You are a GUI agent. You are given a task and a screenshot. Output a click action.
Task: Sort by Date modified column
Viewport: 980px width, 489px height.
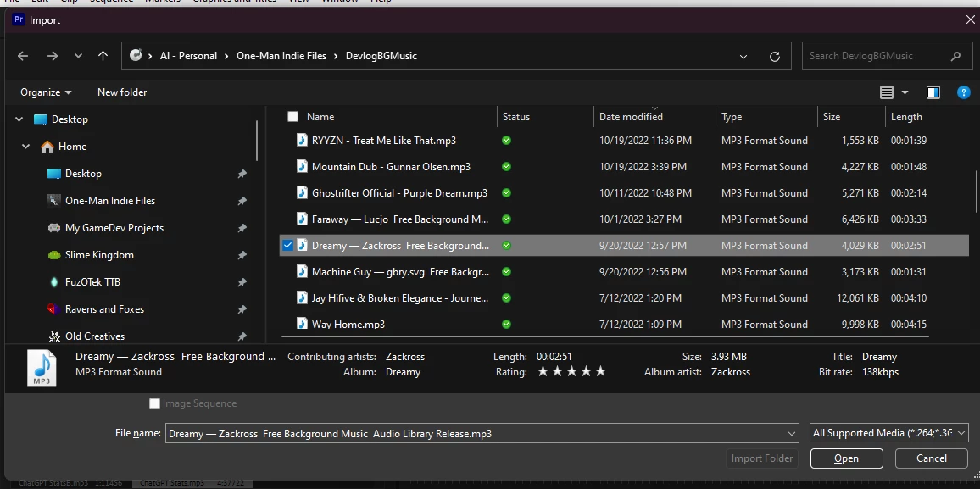coord(631,117)
